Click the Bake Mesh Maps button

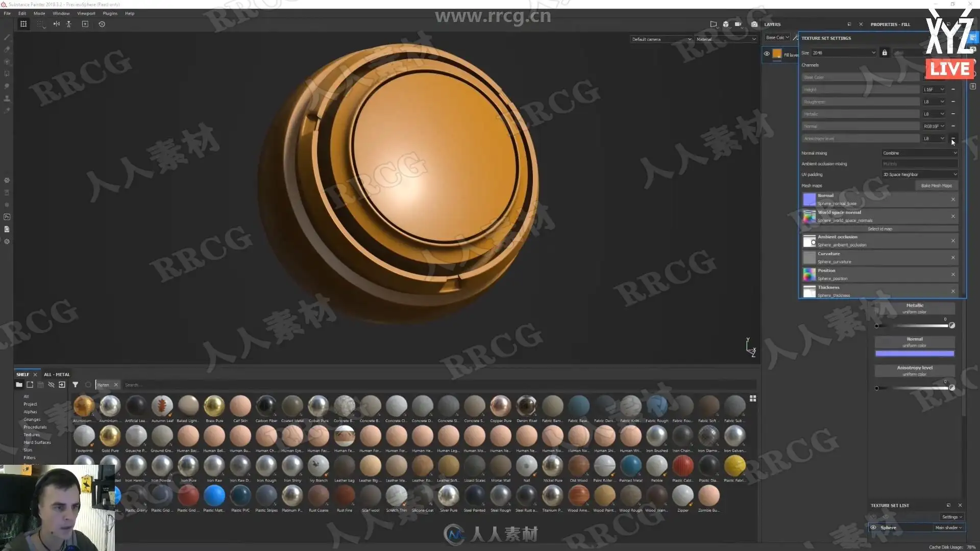[936, 186]
